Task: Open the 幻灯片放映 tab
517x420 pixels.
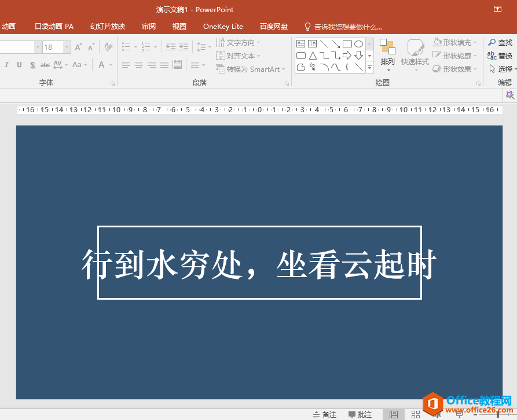Action: pyautogui.click(x=108, y=27)
